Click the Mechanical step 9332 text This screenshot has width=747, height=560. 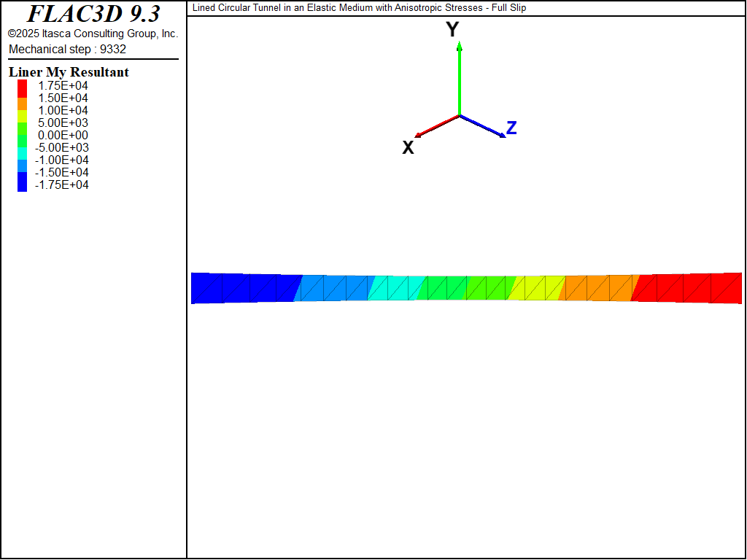67,50
